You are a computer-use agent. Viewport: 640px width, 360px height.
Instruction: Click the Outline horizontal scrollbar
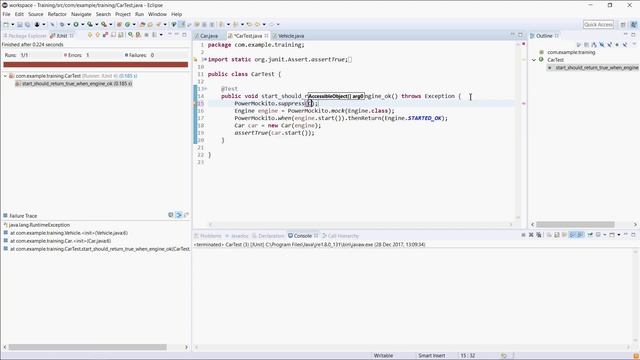575,224
